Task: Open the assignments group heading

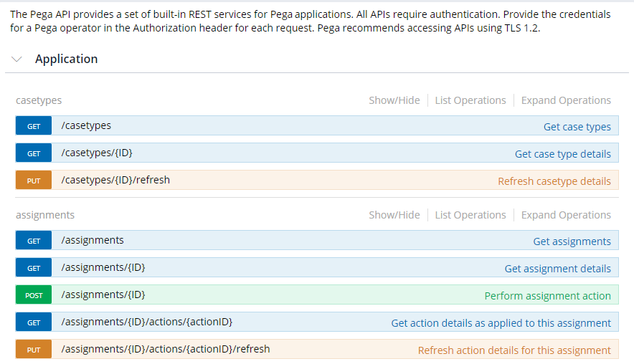Action: (45, 215)
